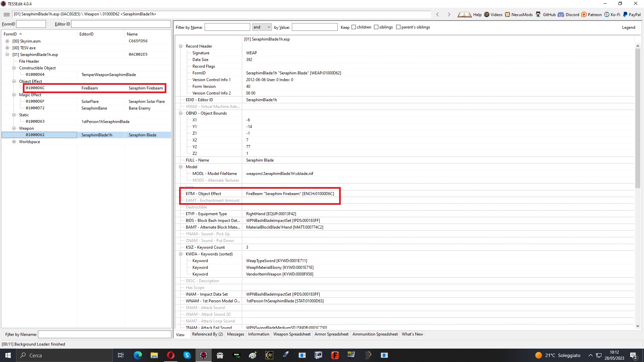644x362 pixels.
Task: Switch to Information tab
Action: tap(259, 334)
